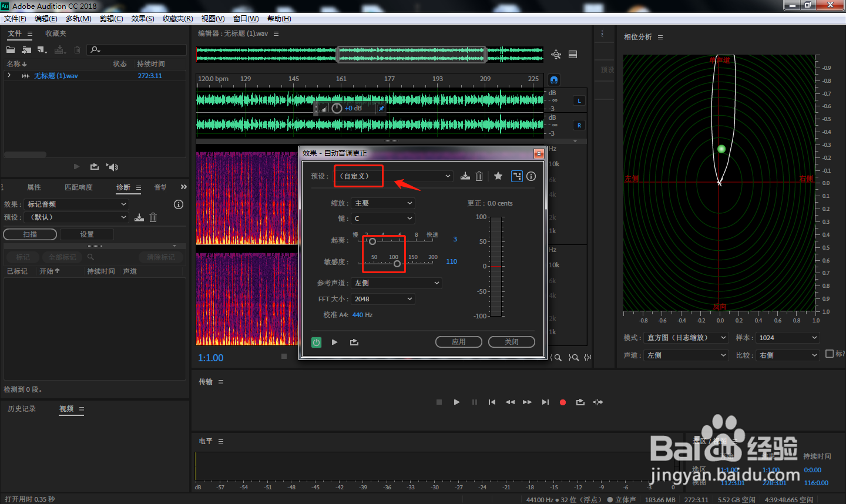This screenshot has height=504, width=846.
Task: Open file icon in Files panel
Action: [11, 50]
